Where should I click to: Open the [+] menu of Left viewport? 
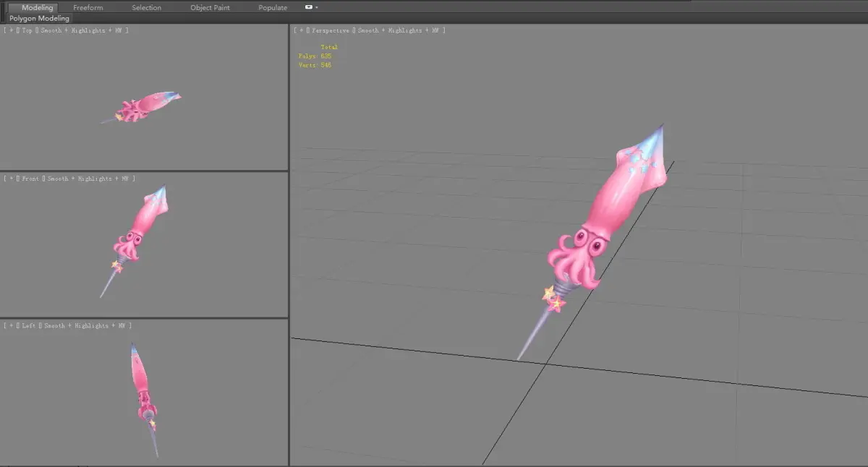(x=10, y=326)
